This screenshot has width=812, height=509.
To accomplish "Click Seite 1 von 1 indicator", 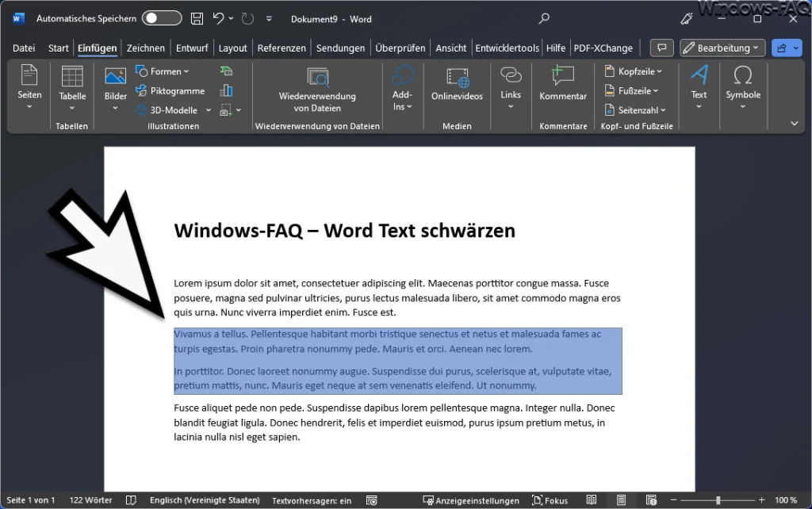I will (31, 500).
